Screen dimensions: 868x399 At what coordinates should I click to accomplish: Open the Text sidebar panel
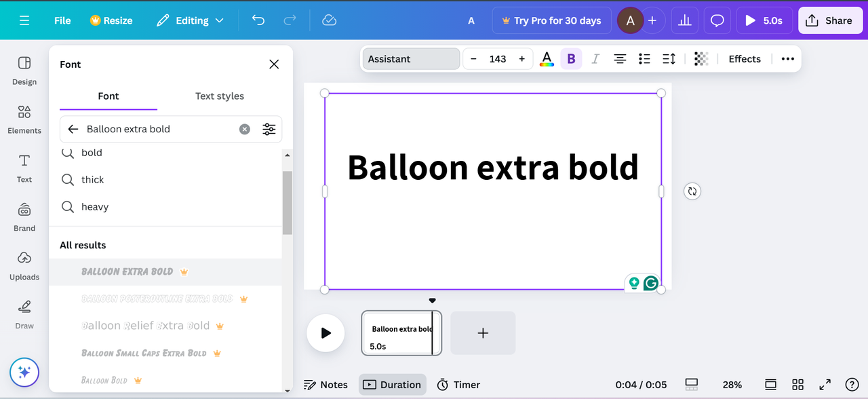pos(24,168)
